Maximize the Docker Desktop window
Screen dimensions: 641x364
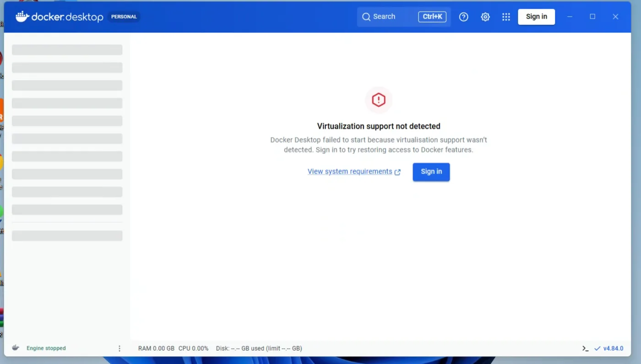(592, 16)
